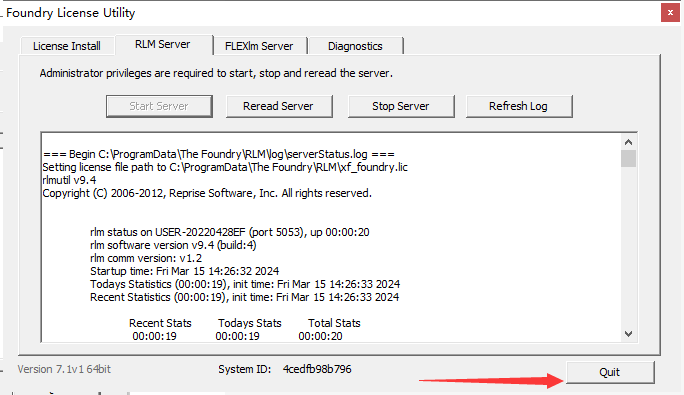Click the log scrollbar up arrow

tap(628, 142)
